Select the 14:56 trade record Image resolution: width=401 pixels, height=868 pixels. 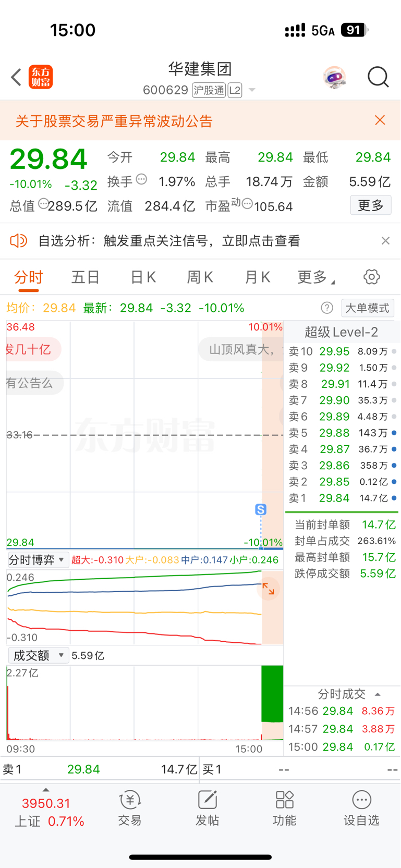coord(342,711)
